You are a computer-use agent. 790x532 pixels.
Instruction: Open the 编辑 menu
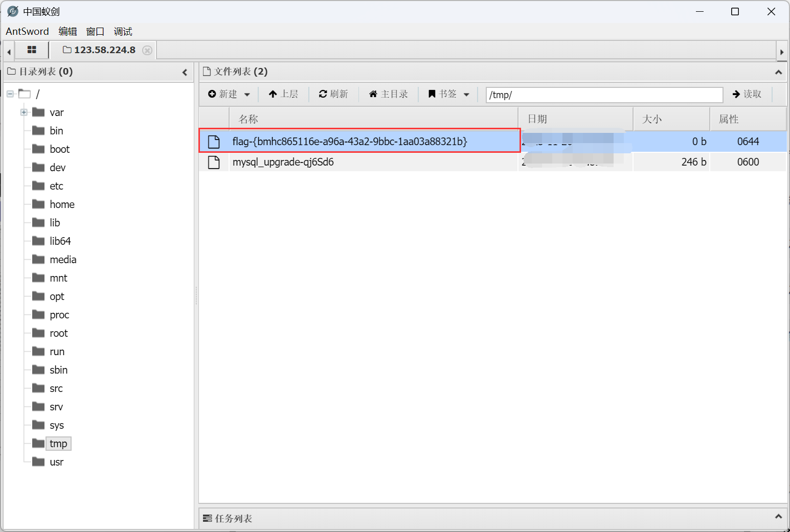click(x=67, y=31)
